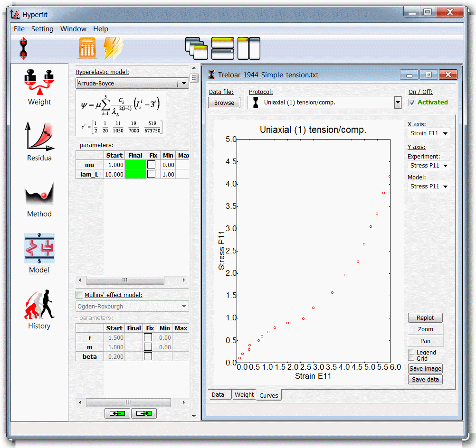Click the left green arrow transfer button
This screenshot has height=448, width=476.
pyautogui.click(x=117, y=413)
